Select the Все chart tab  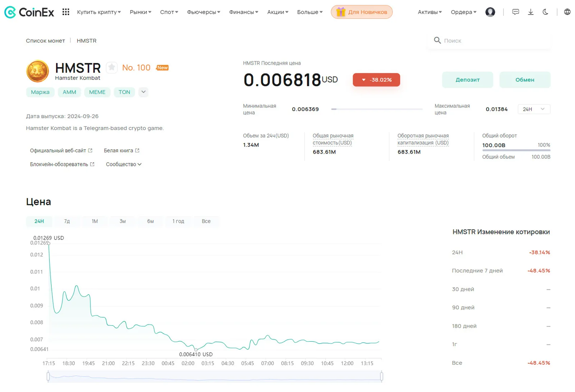(206, 221)
